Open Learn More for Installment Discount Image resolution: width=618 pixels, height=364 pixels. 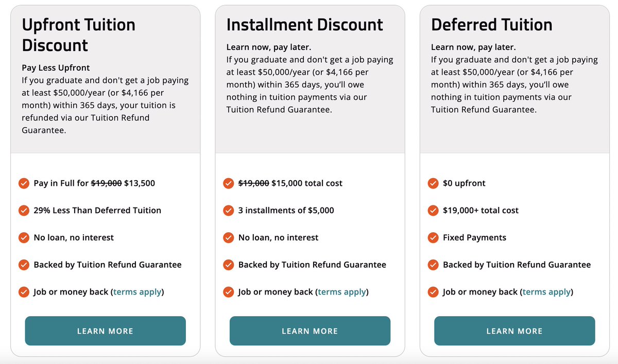pyautogui.click(x=310, y=331)
